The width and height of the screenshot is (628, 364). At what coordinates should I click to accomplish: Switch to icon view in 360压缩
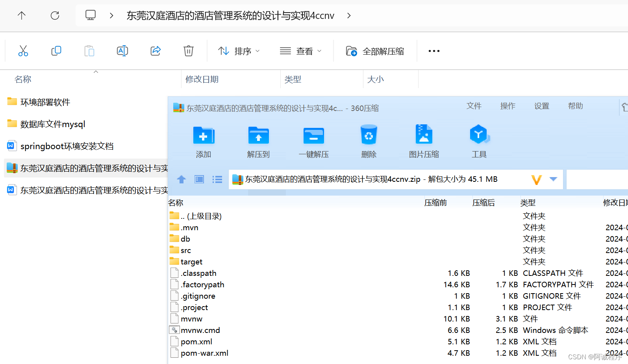coord(199,179)
